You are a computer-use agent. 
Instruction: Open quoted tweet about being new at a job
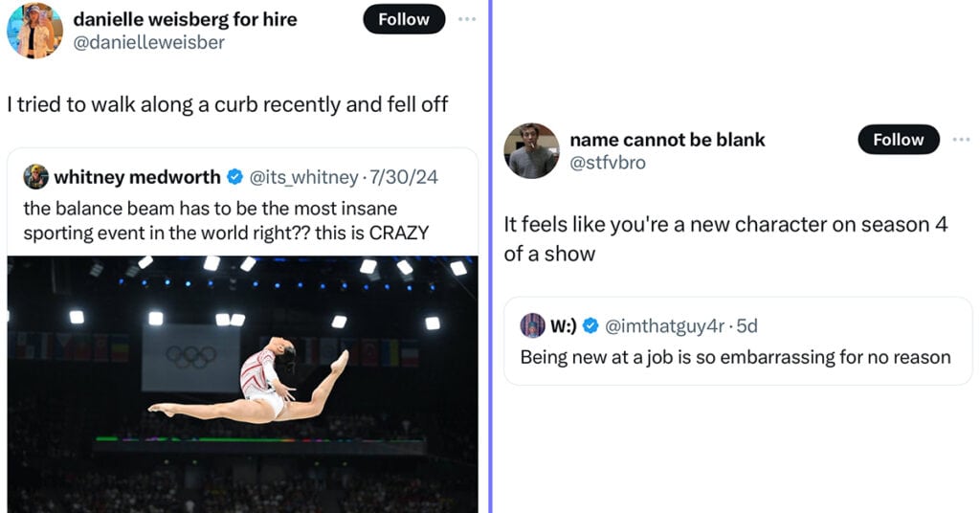(x=738, y=341)
